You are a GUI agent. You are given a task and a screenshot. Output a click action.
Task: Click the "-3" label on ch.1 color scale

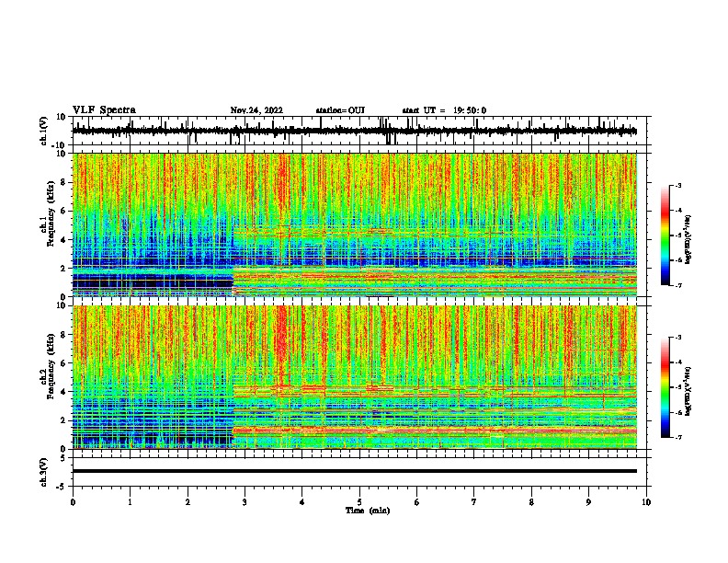(x=678, y=185)
